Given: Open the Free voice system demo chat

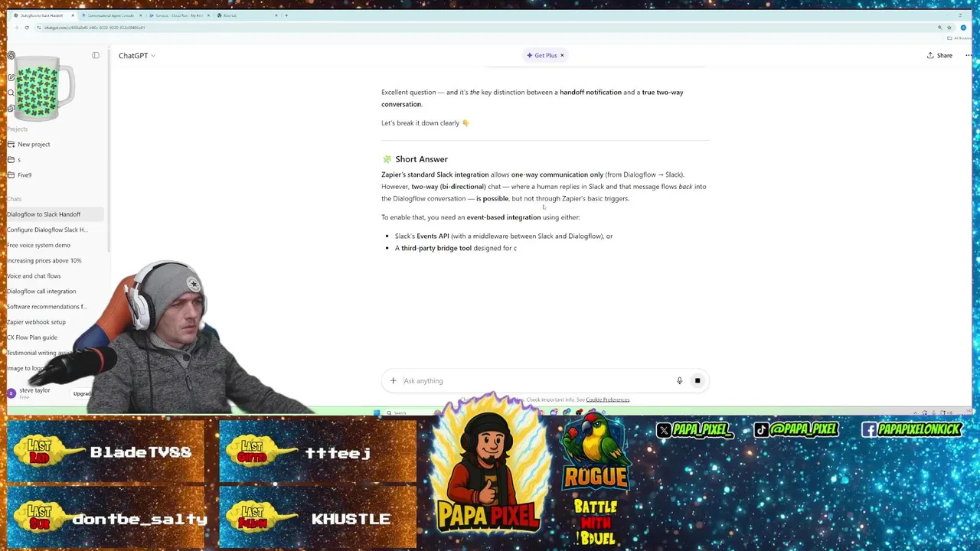Looking at the screenshot, I should [x=38, y=245].
